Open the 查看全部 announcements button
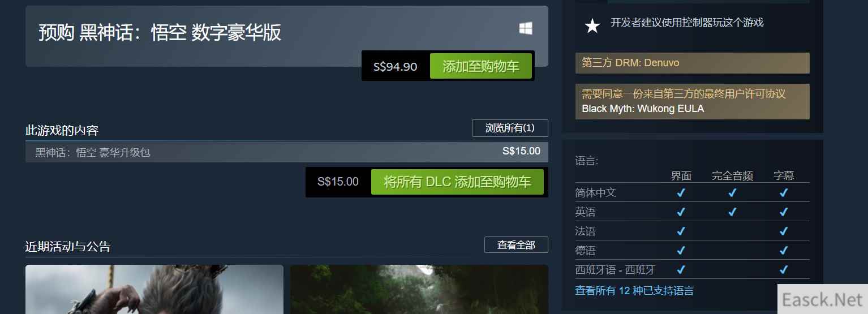The width and height of the screenshot is (868, 314). (516, 245)
